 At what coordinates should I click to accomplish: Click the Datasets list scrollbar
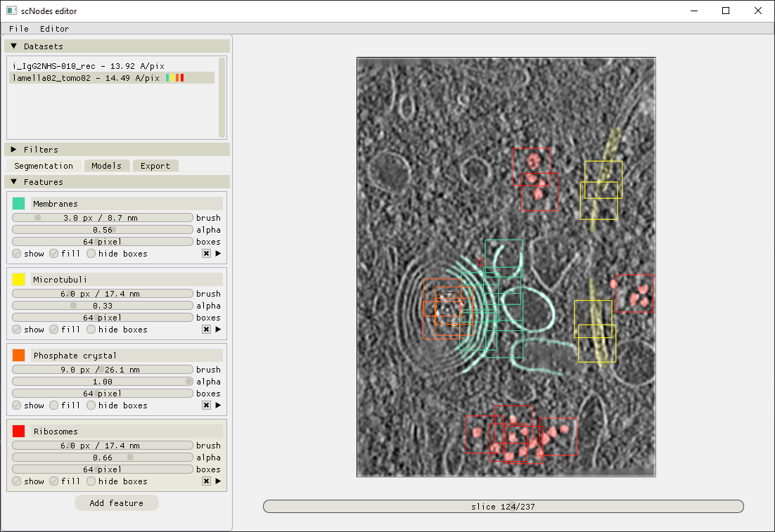pos(222,97)
